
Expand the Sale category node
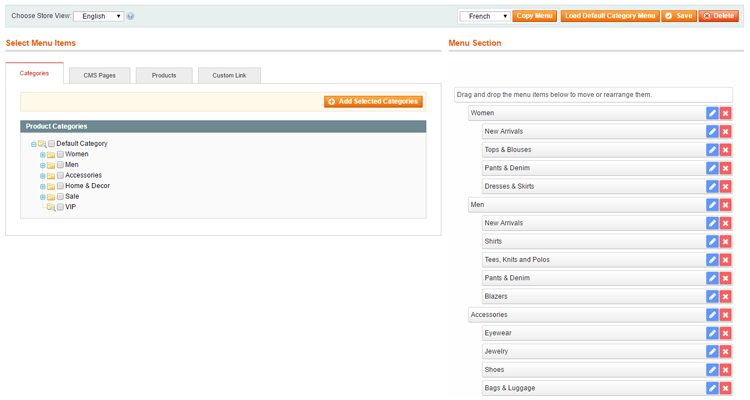coord(43,197)
